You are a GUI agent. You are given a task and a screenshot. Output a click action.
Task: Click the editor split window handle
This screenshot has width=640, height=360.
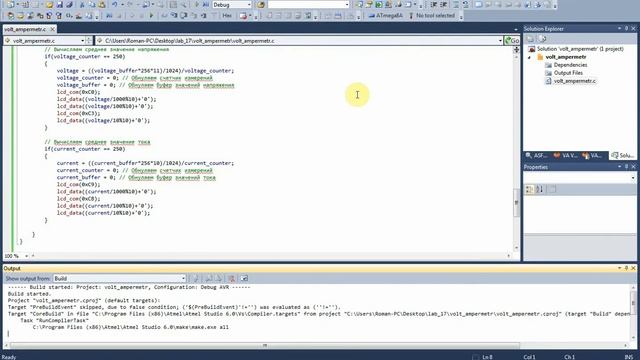[516, 49]
